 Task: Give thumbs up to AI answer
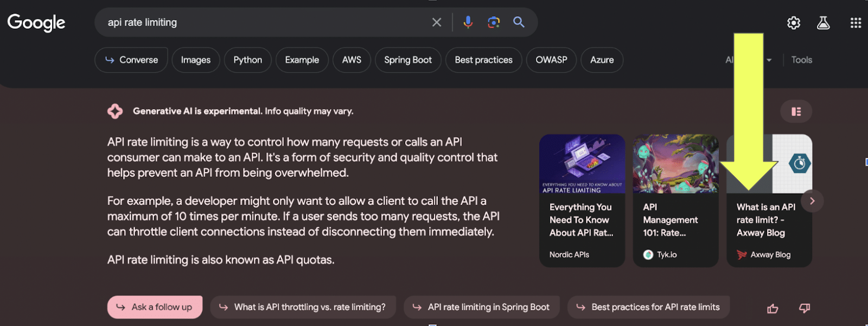[x=773, y=309]
